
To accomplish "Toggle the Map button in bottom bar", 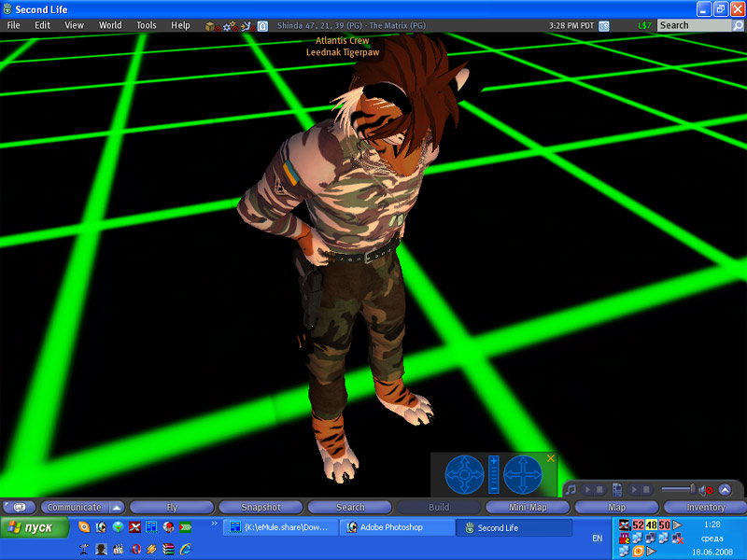I will coord(616,507).
